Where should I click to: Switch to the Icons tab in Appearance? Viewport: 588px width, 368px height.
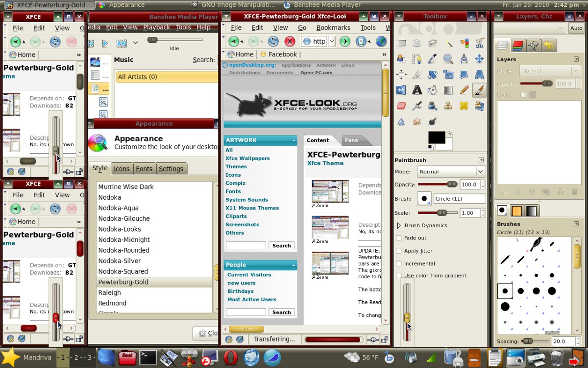[x=122, y=169]
